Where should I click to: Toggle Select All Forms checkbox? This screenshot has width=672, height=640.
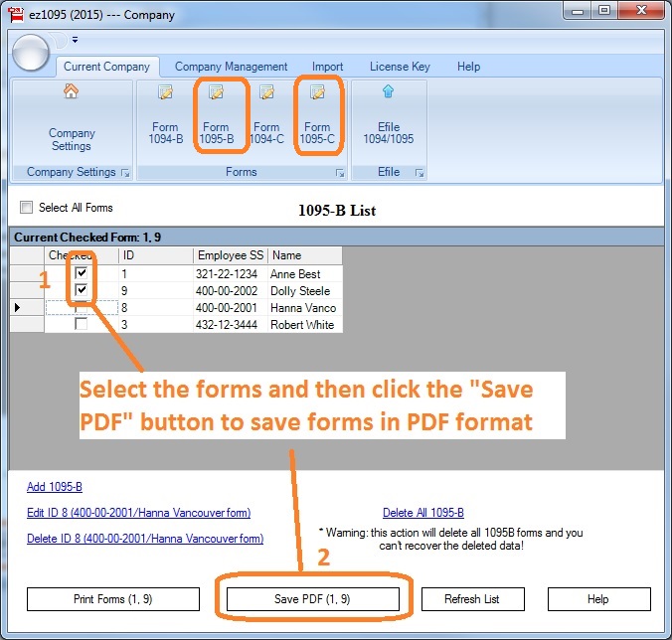(26, 208)
